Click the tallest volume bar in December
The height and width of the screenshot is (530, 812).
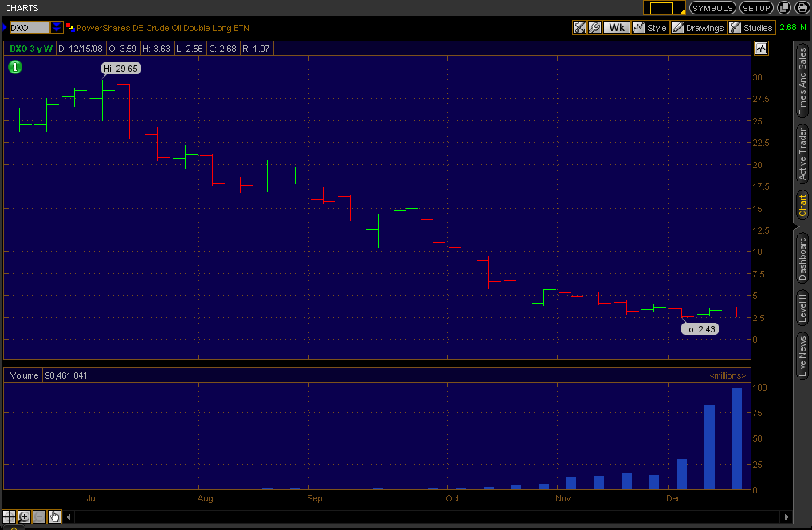coord(736,439)
